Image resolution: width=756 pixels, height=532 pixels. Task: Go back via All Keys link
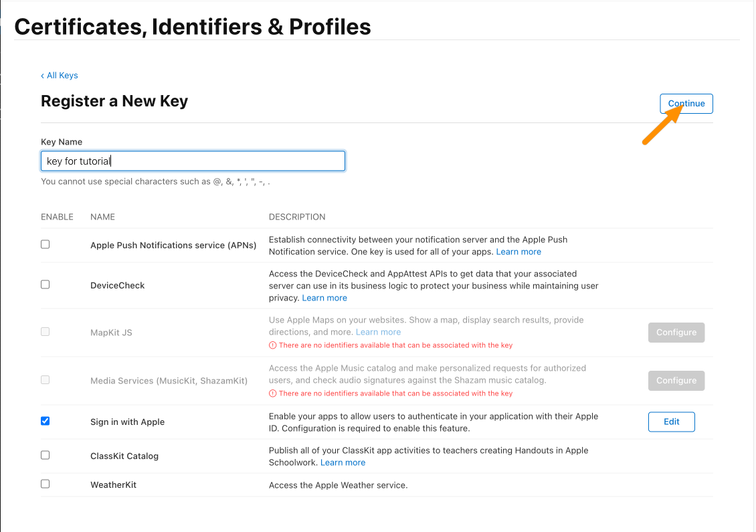[60, 75]
